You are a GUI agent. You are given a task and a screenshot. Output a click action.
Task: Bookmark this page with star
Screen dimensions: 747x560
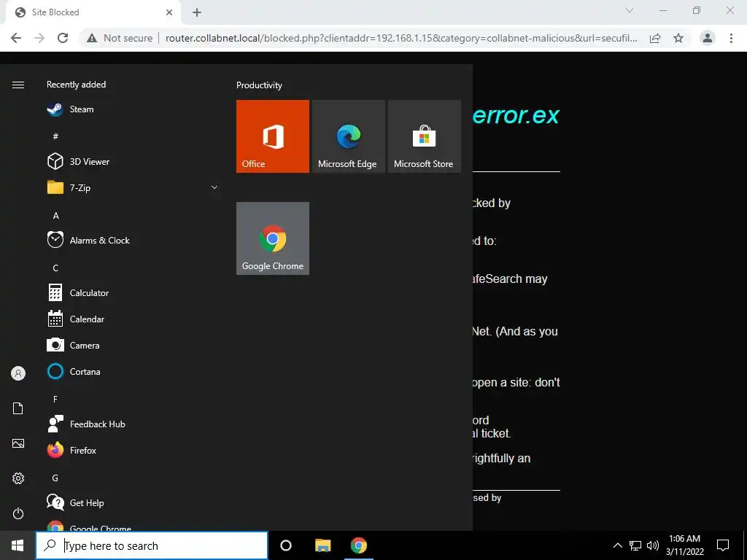(x=678, y=38)
